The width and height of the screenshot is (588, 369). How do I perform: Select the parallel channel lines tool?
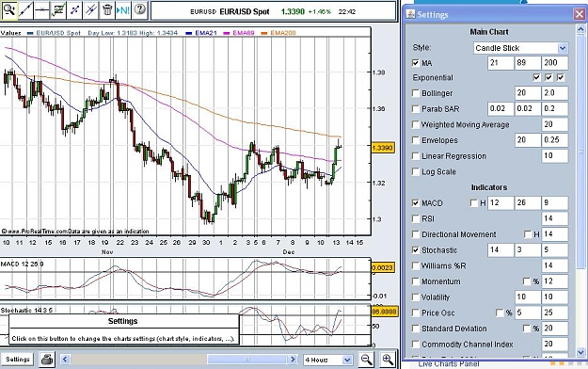coord(90,10)
